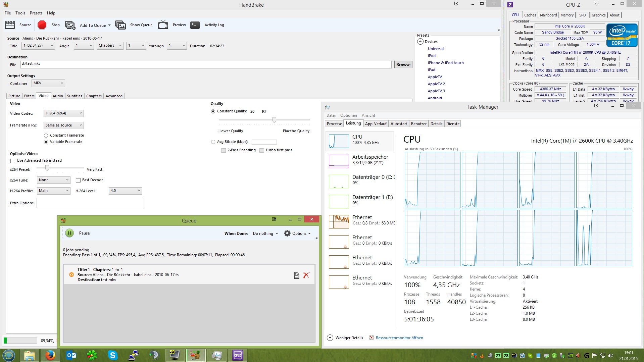Open the Framerate (FPS) dropdown

[x=64, y=125]
